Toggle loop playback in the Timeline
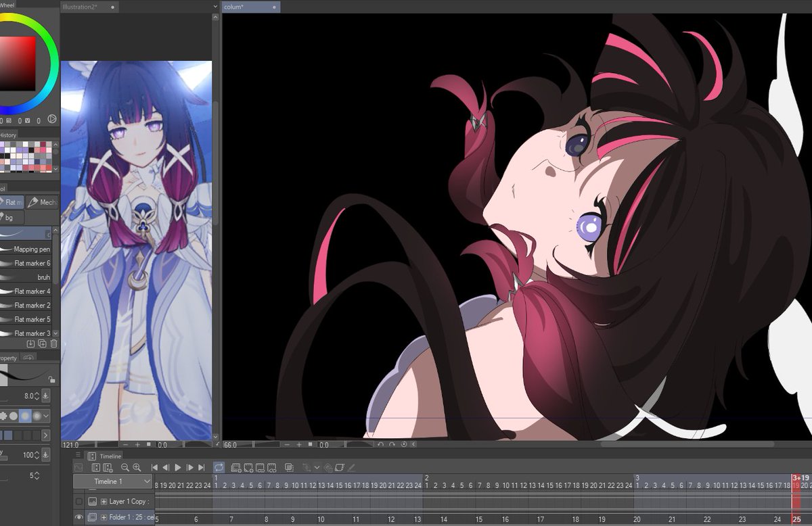The image size is (812, 526). (x=219, y=467)
